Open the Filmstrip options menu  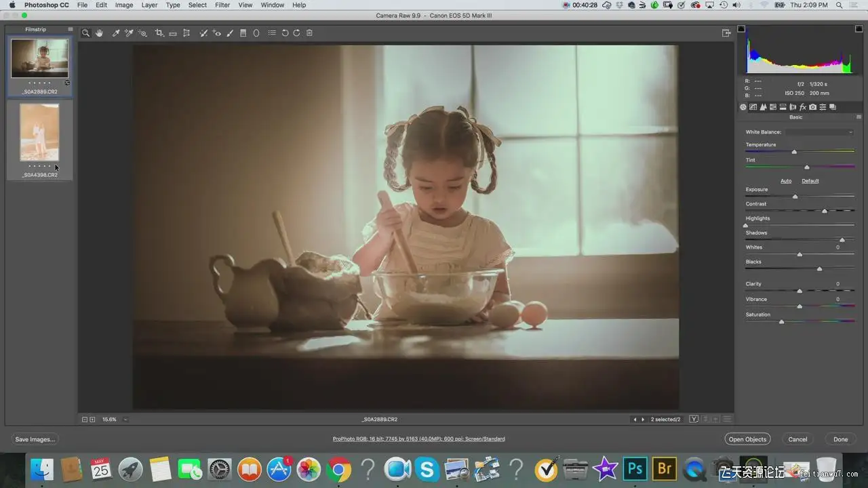pyautogui.click(x=70, y=30)
